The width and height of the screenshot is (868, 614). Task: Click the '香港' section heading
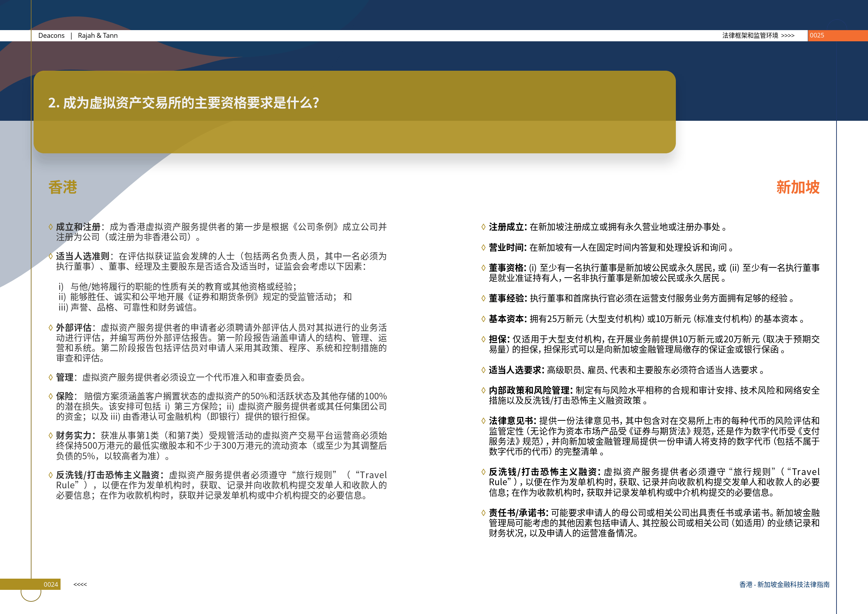pyautogui.click(x=63, y=187)
